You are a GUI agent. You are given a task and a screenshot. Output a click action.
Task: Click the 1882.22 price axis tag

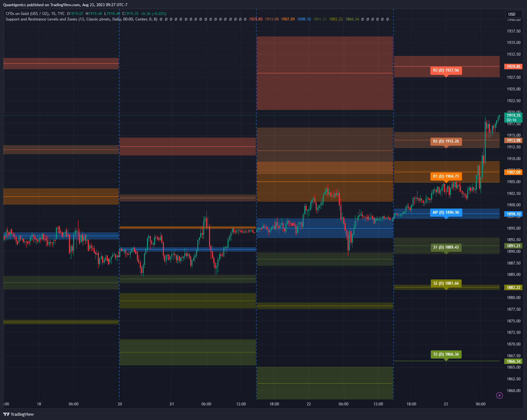click(x=513, y=288)
